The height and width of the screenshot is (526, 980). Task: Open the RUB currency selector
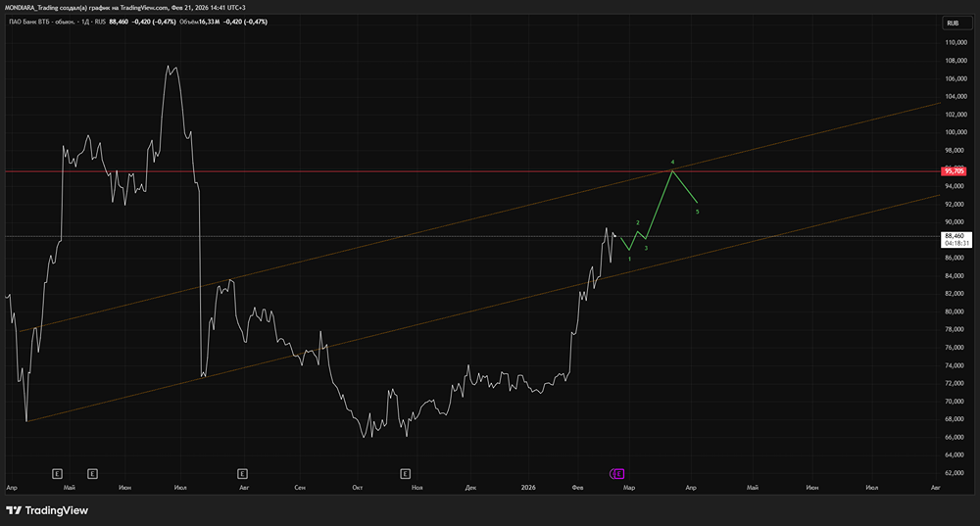[956, 24]
